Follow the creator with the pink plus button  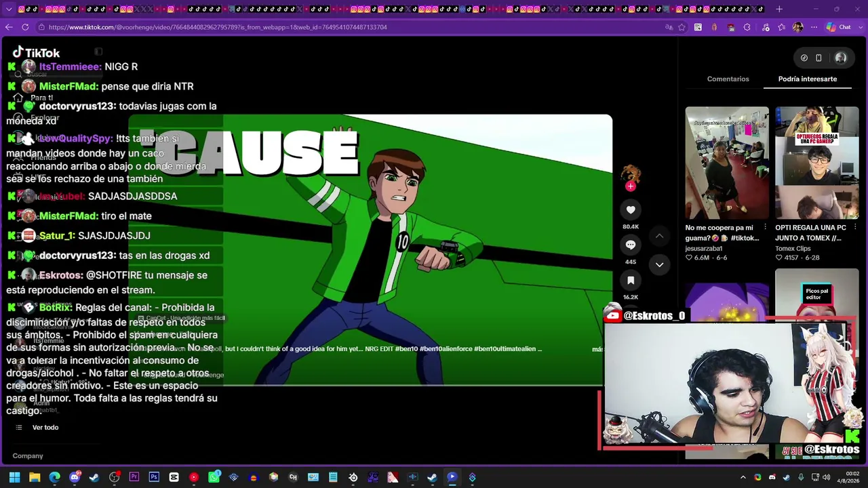pyautogui.click(x=631, y=186)
